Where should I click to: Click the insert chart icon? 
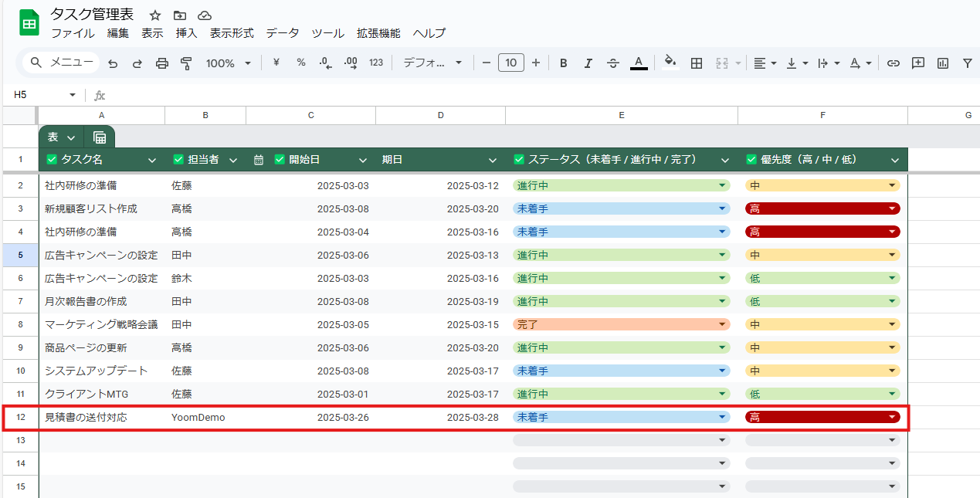click(942, 63)
